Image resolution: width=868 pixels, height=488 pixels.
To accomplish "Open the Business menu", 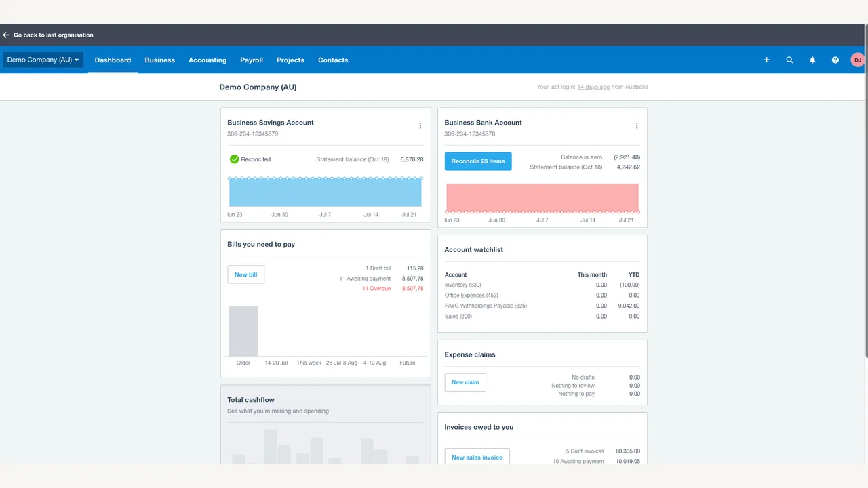I will 160,60.
